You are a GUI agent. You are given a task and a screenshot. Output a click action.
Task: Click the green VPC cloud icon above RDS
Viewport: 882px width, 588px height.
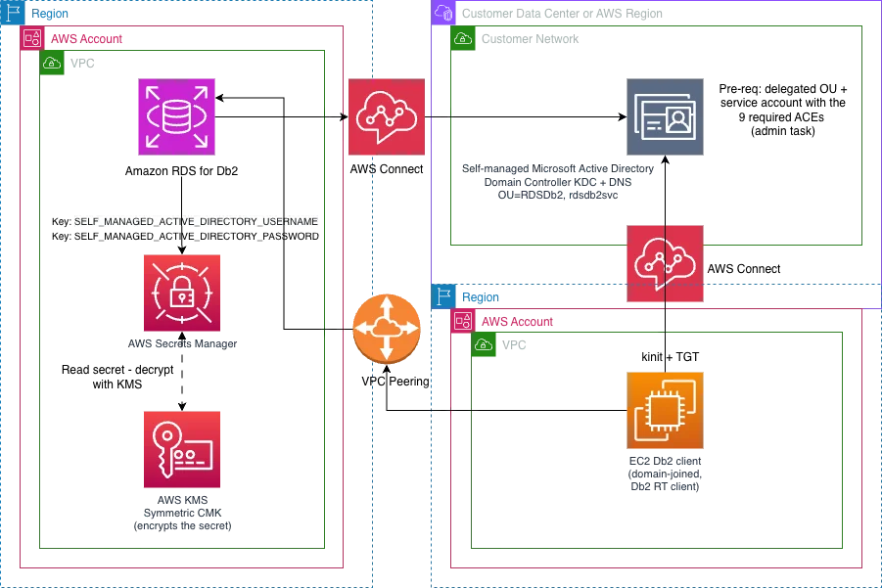click(52, 63)
